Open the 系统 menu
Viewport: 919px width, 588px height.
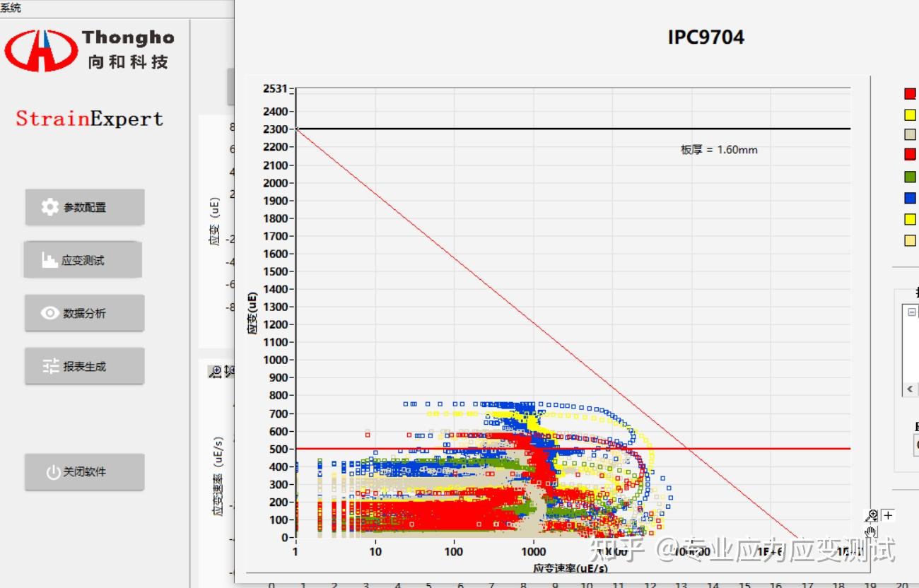pos(13,7)
